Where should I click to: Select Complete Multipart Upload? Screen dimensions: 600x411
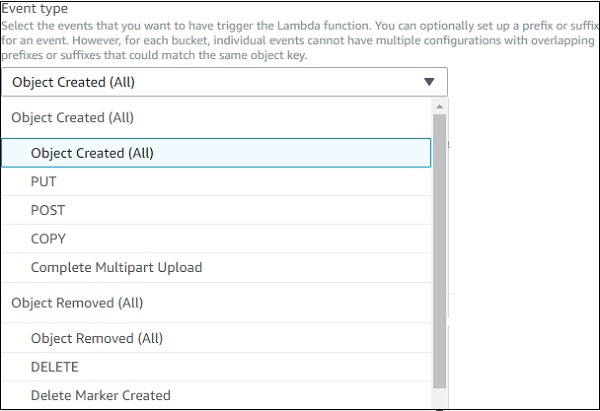click(116, 267)
